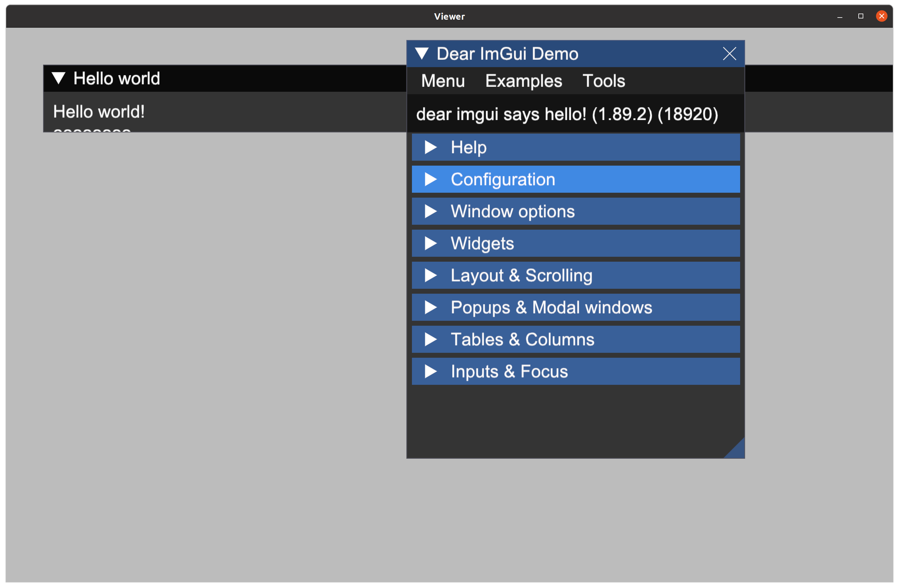Click the arrow icon beside Inputs & Focus
Viewport: 899px width, 588px height.
(x=430, y=371)
